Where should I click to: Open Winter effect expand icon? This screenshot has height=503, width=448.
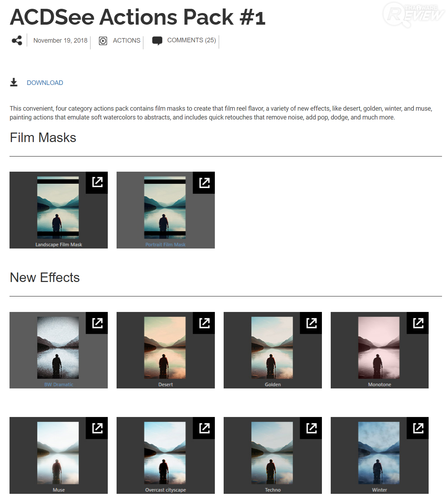[418, 428]
